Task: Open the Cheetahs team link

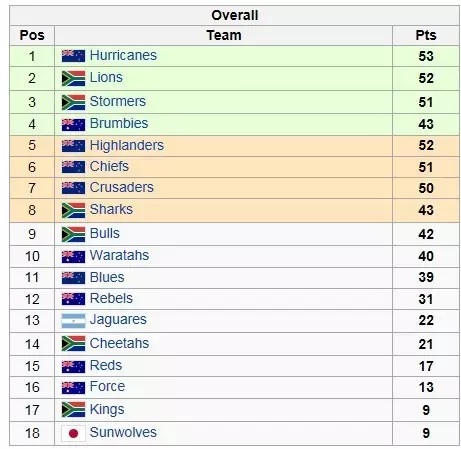Action: click(x=119, y=343)
